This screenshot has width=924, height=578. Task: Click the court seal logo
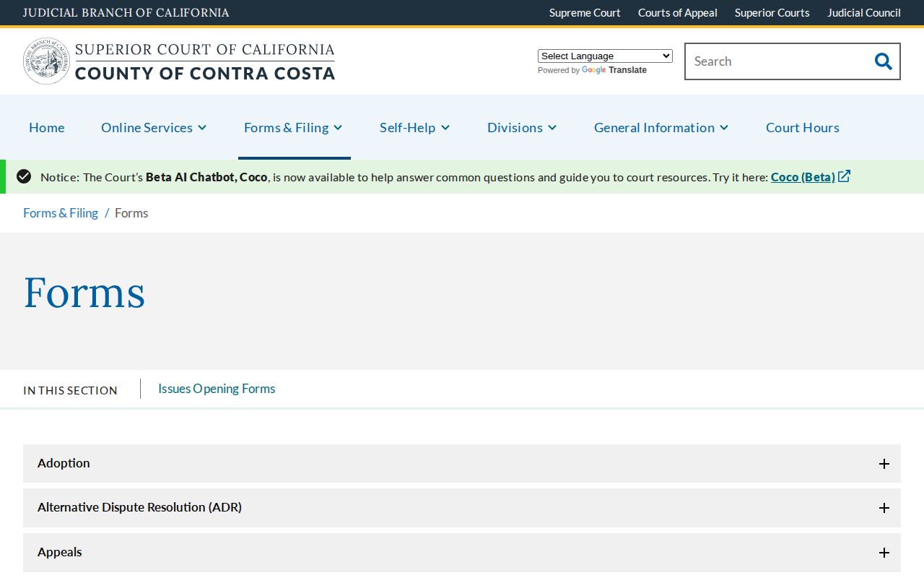point(47,61)
